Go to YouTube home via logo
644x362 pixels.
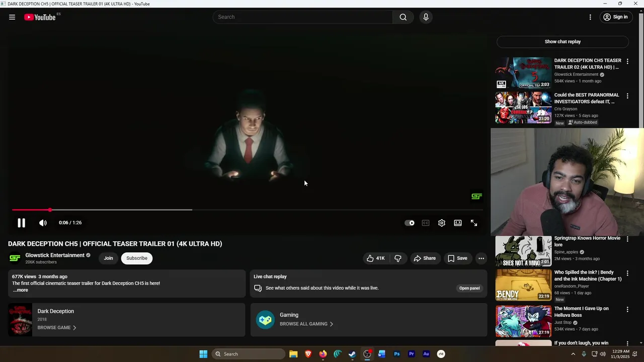point(40,17)
